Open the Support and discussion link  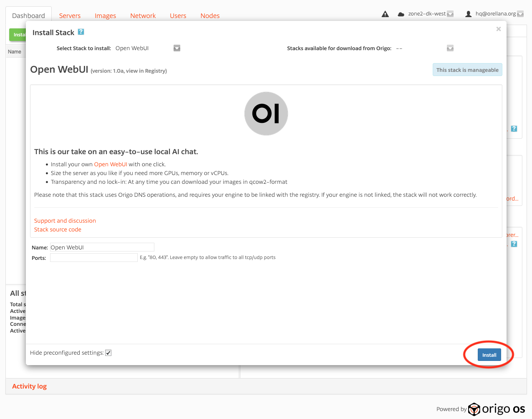click(65, 221)
